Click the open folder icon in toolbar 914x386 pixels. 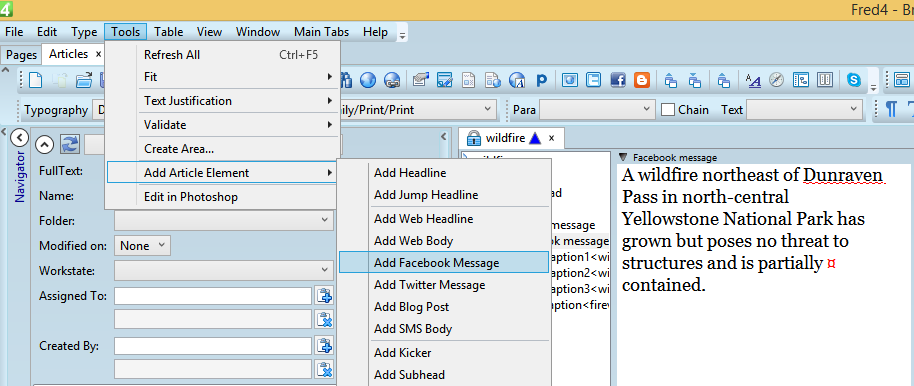click(85, 79)
